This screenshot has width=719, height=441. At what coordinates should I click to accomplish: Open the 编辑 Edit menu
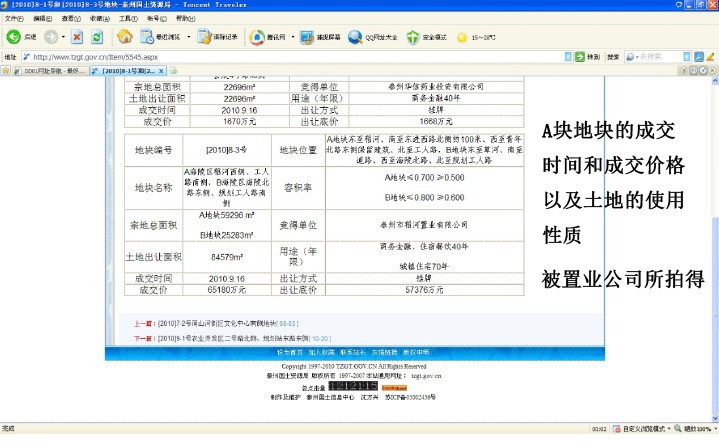pos(43,18)
